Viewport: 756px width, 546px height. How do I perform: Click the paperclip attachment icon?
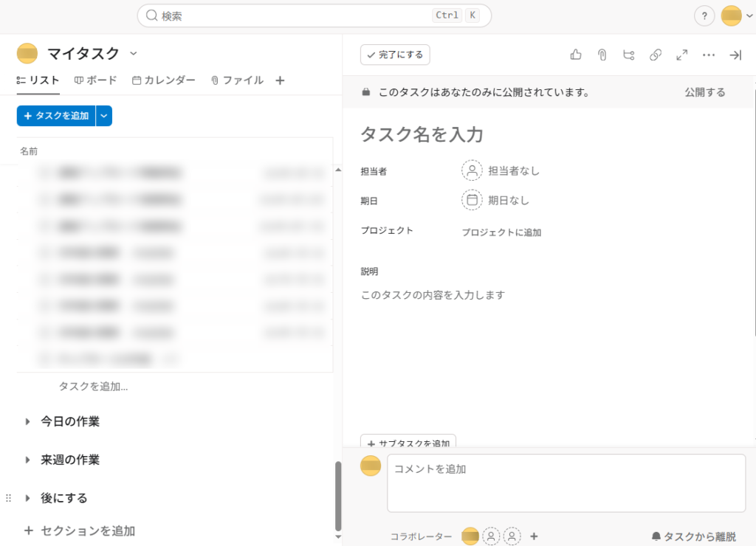602,55
